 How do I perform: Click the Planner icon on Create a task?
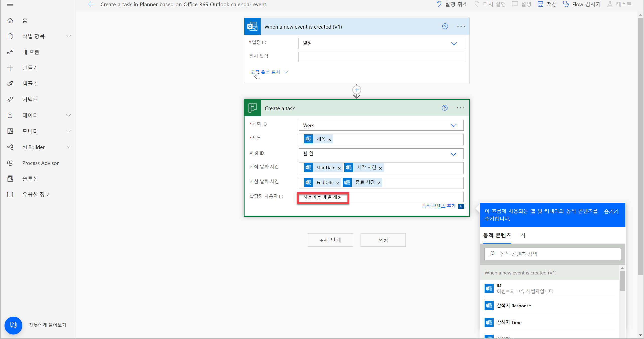pyautogui.click(x=253, y=108)
